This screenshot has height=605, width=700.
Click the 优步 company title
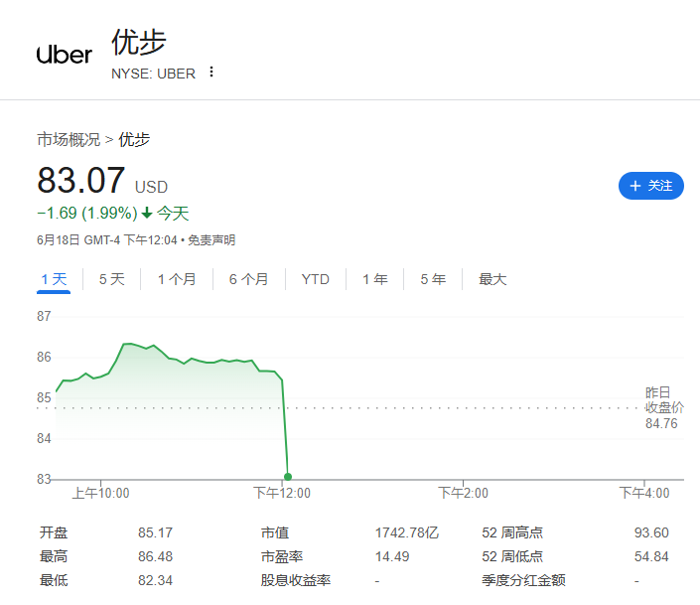tap(139, 43)
